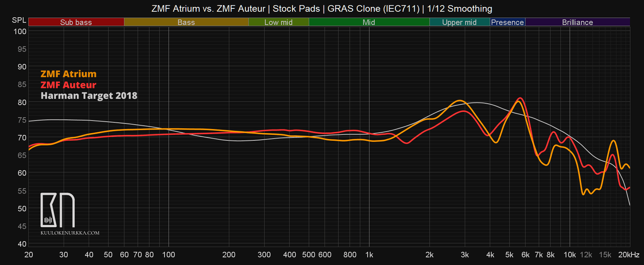Click the chart title text
Viewport: 644px width, 265px height.
pos(322,8)
